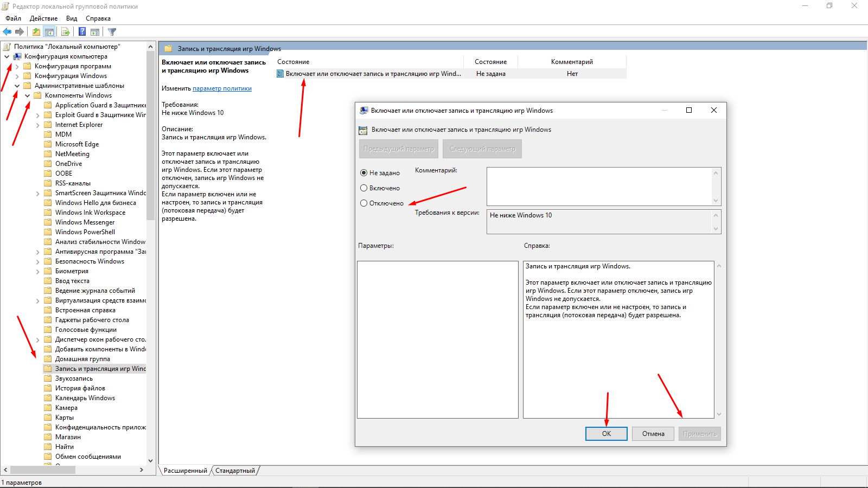Click the Windows PowerShell folder icon
The height and width of the screenshot is (488, 868).
[48, 232]
